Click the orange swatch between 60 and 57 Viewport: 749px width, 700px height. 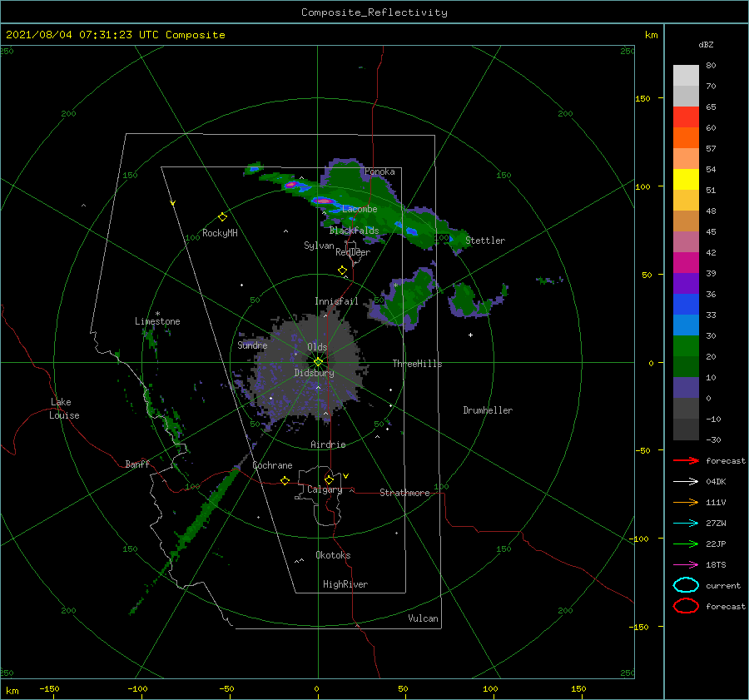click(x=686, y=137)
